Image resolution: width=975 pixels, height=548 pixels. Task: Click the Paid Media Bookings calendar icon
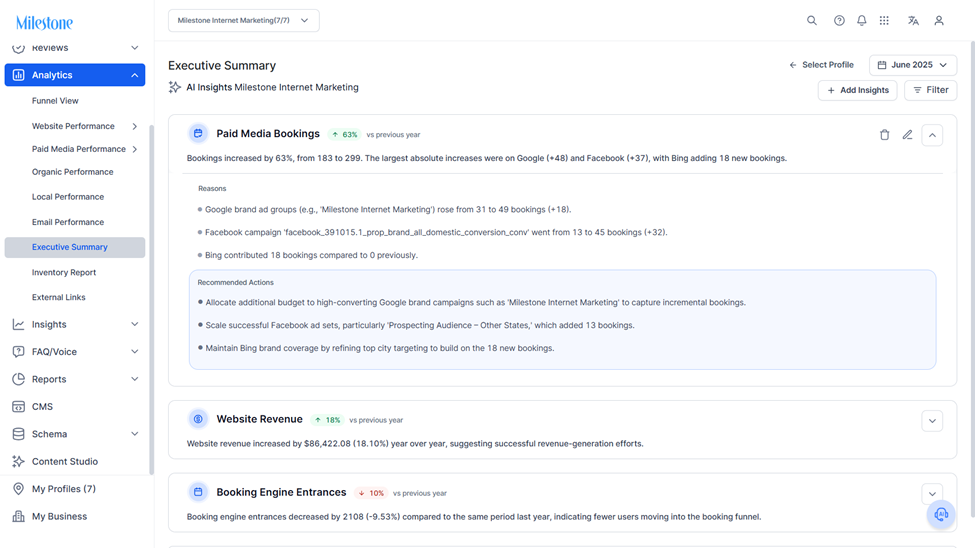point(198,133)
